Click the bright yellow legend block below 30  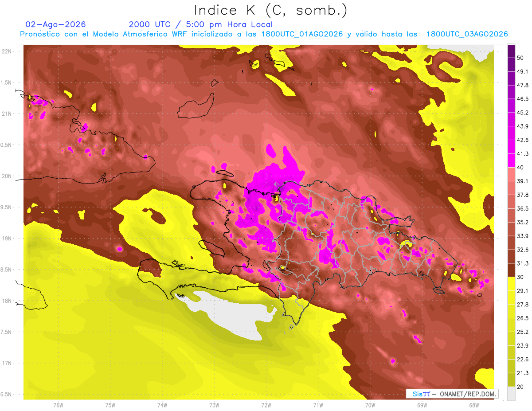point(511,284)
